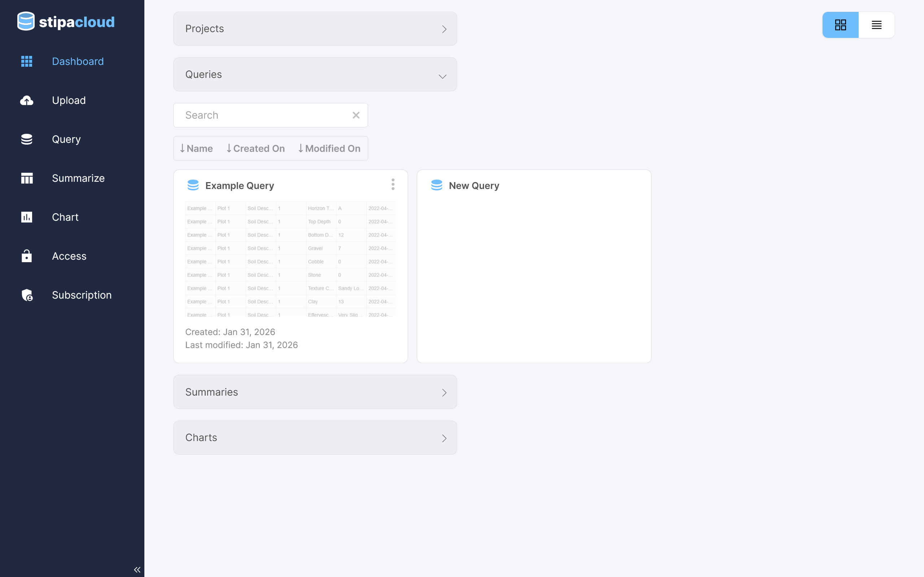
Task: Expand the Charts section
Action: pos(315,438)
